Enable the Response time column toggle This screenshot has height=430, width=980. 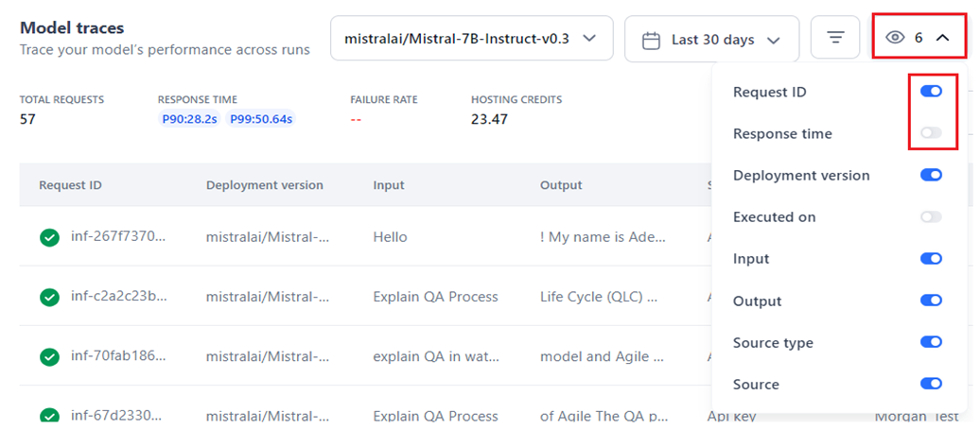coord(931,133)
